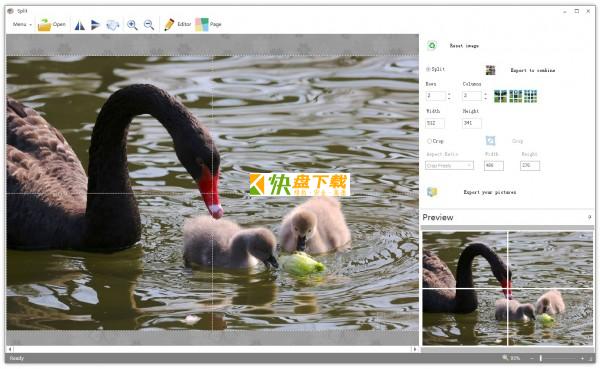The width and height of the screenshot is (600, 369).
Task: Increase the Rows value with the up arrow
Action: tap(449, 93)
